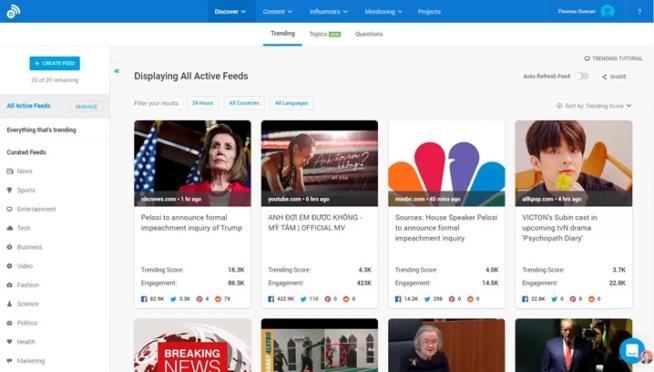This screenshot has height=372, width=654.
Task: Click the 20 of 20 remaining text
Action: (x=55, y=80)
